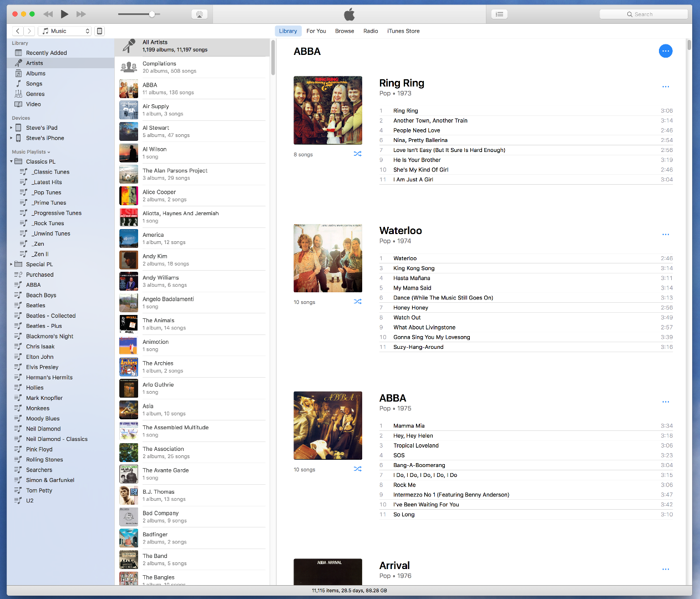Viewport: 700px width, 599px height.
Task: Open the _Progressive Tunes playlist
Action: tap(60, 213)
